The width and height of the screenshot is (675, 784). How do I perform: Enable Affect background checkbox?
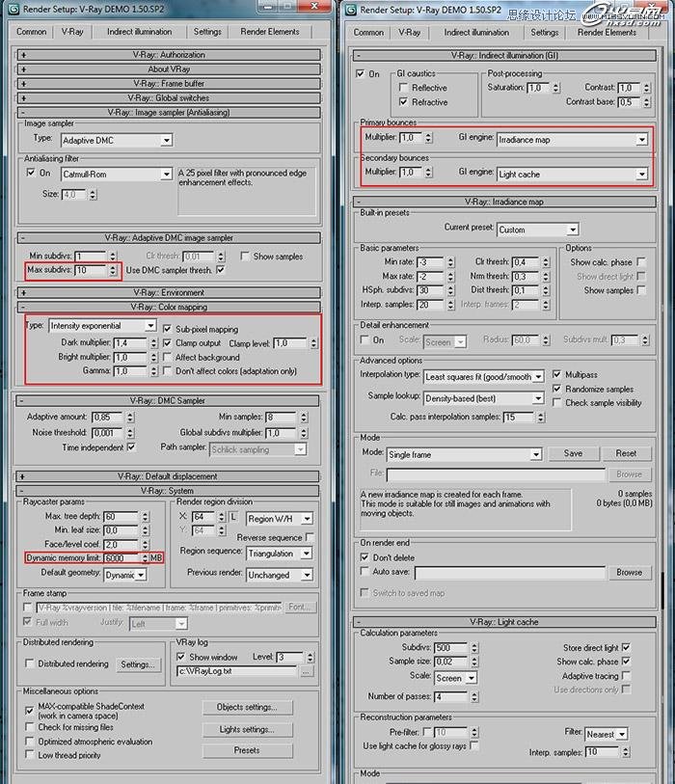168,357
